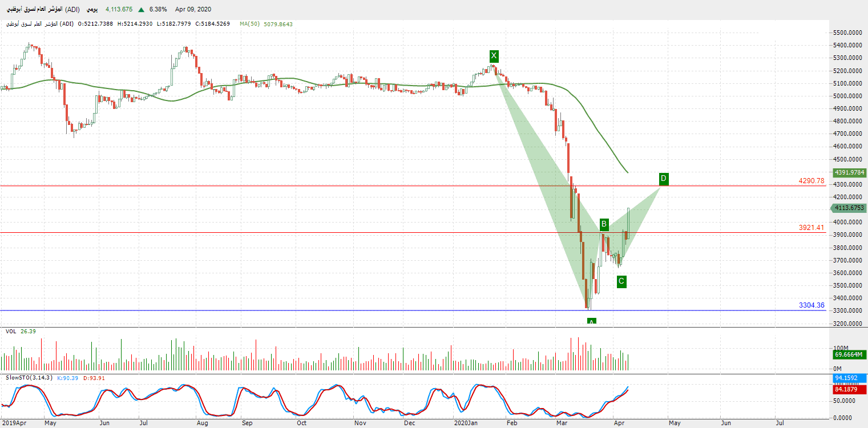Click the 6.38% change value

[x=158, y=10]
